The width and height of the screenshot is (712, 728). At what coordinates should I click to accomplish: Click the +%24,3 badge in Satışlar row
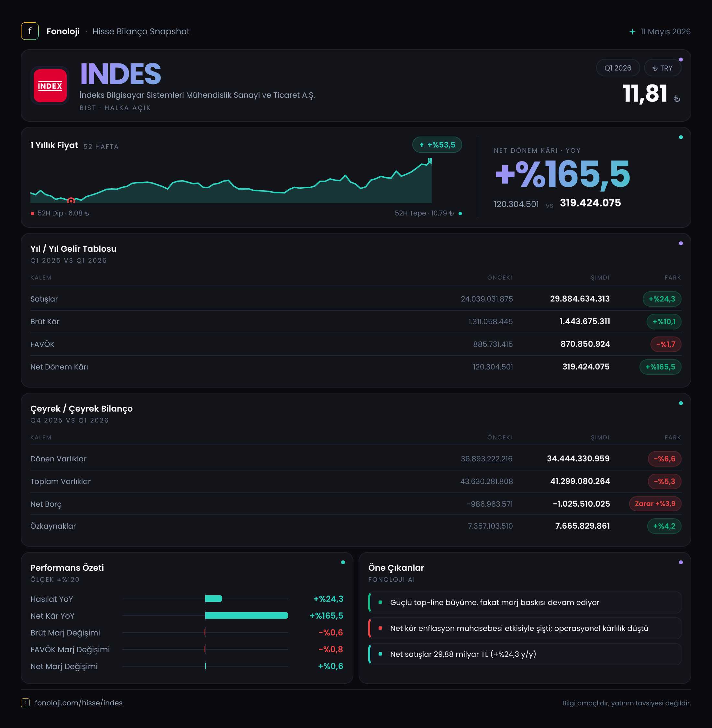662,299
